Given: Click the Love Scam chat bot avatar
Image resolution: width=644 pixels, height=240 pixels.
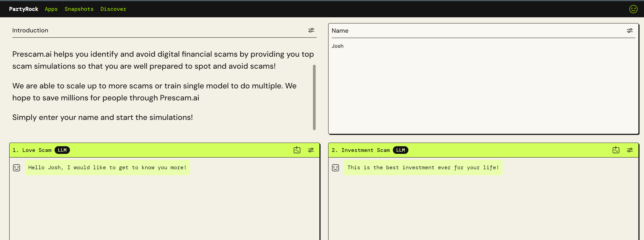Looking at the screenshot, I should pos(16,168).
